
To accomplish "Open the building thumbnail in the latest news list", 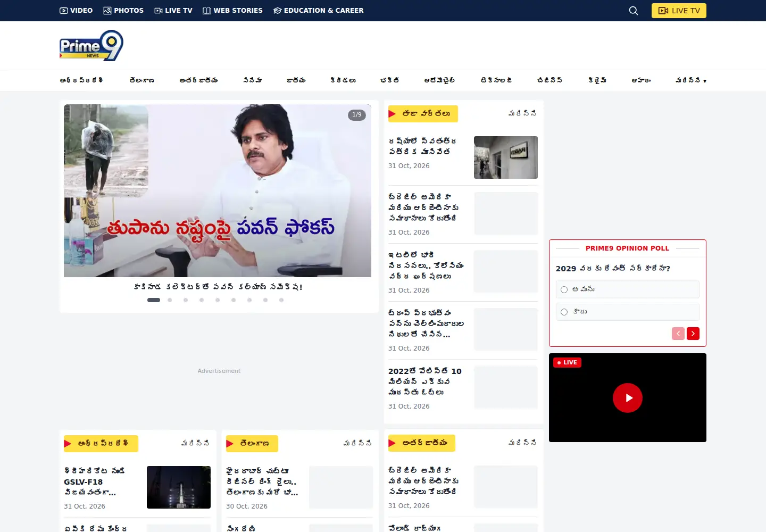I will coord(506,157).
